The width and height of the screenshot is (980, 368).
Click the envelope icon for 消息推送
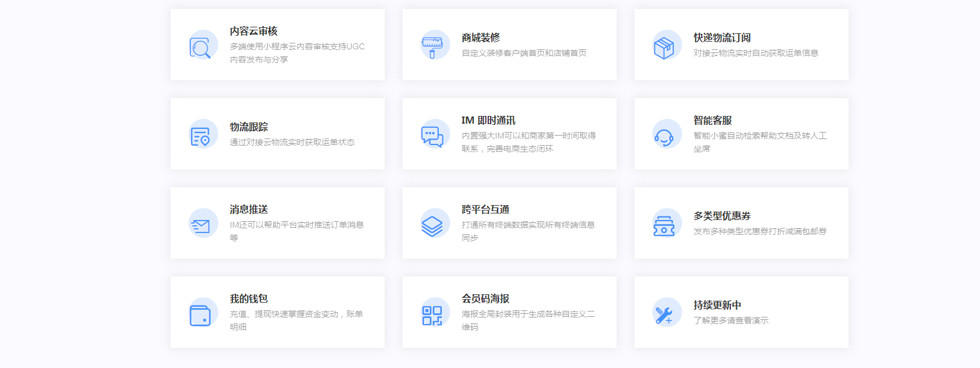[200, 224]
